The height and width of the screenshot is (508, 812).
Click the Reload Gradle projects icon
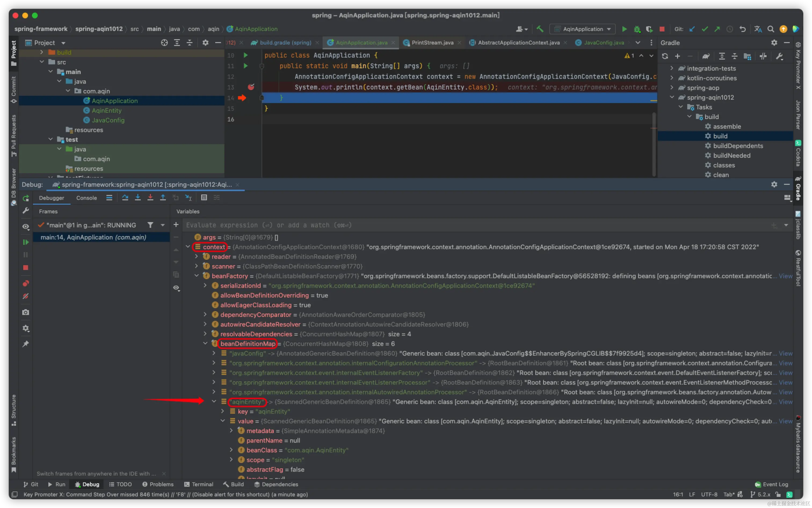[665, 56]
